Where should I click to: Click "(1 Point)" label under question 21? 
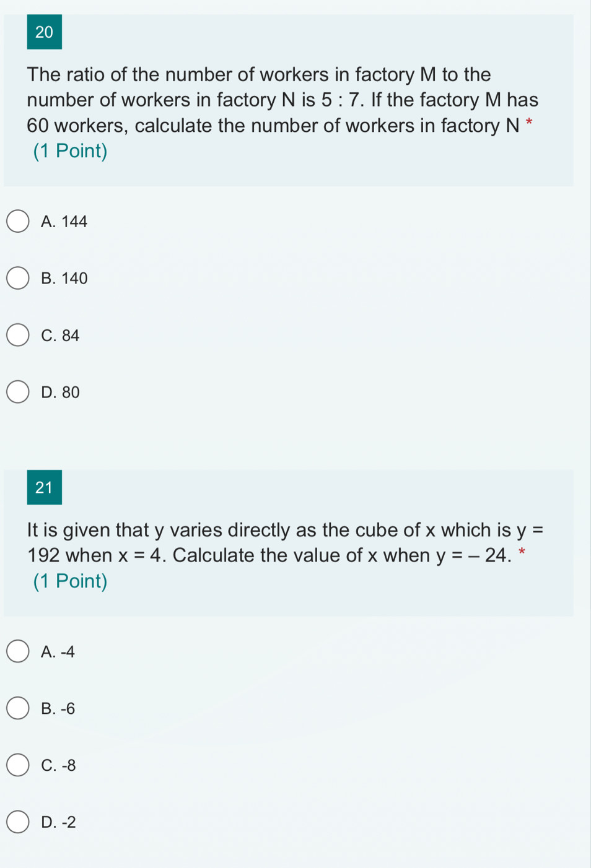[71, 581]
